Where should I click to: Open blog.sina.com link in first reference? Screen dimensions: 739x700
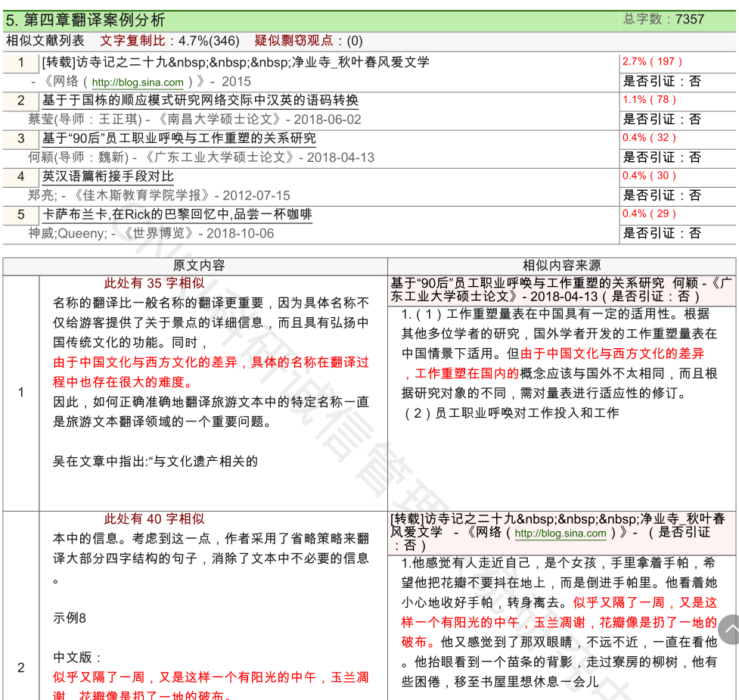coord(138,82)
